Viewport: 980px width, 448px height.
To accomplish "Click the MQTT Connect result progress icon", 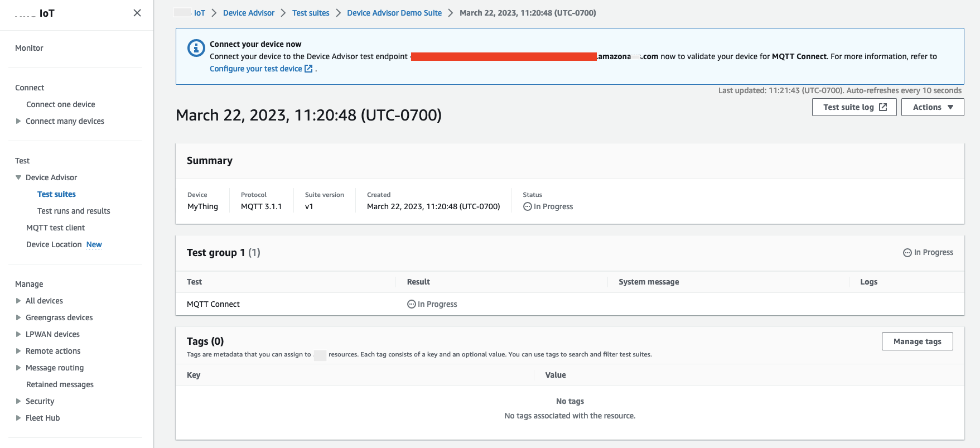I will pyautogui.click(x=412, y=304).
